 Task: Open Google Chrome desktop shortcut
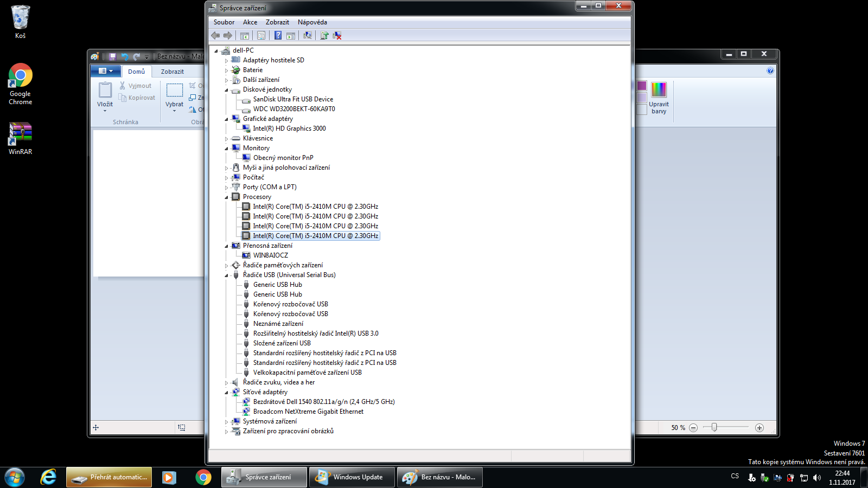coord(21,85)
